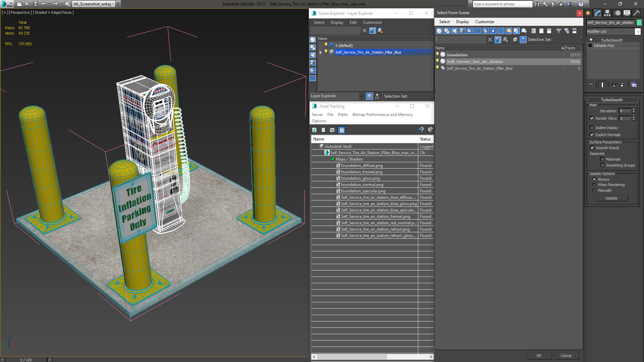Toggle visibility bulb of foundation object
Image resolution: width=644 pixels, height=362 pixels.
point(437,55)
